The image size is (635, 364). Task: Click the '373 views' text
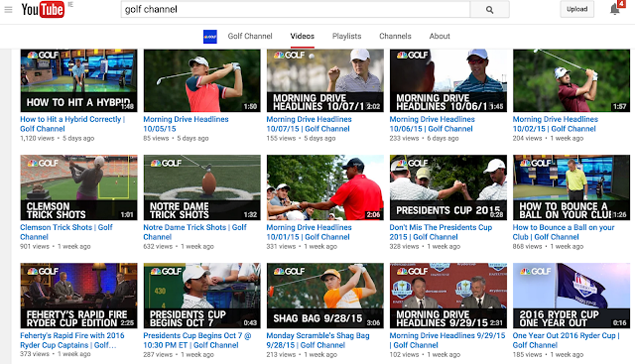(x=35, y=354)
